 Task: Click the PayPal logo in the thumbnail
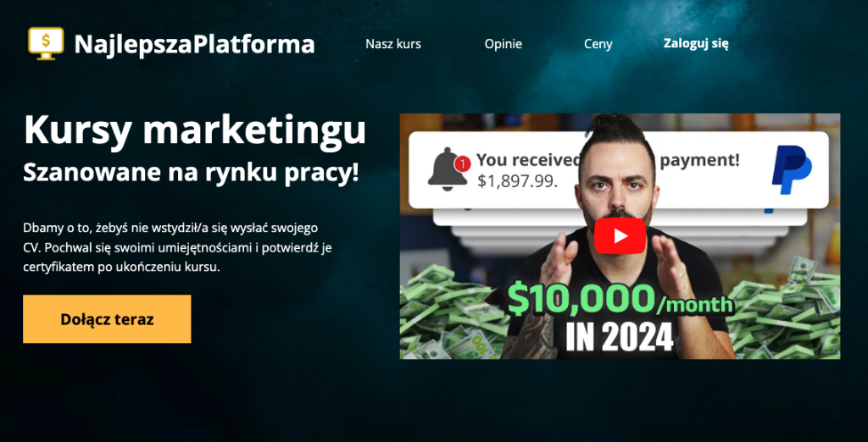[792, 170]
